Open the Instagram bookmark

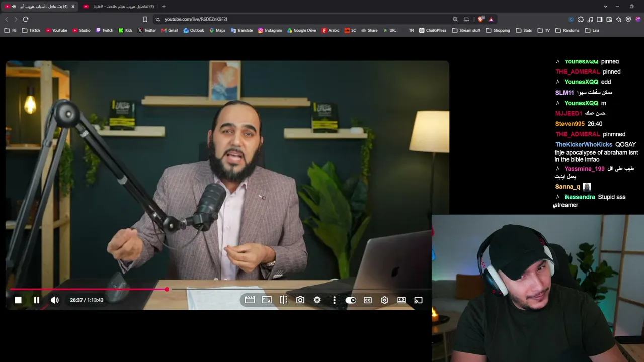click(x=270, y=30)
